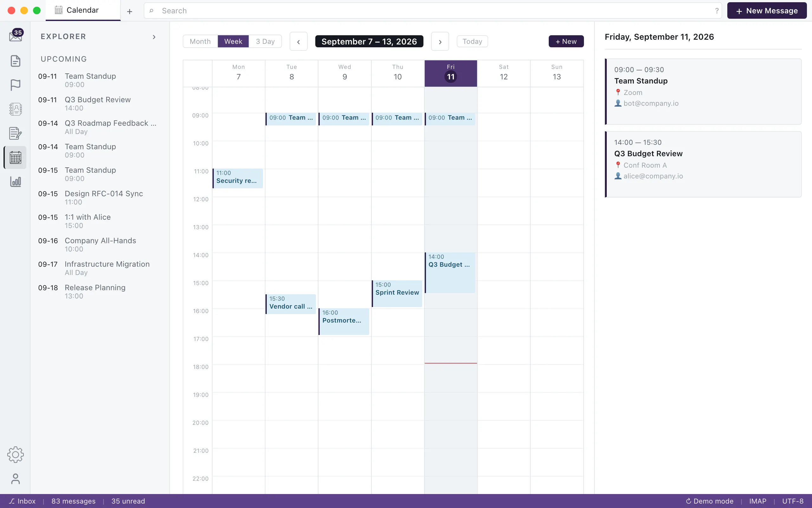The height and width of the screenshot is (508, 812).
Task: Click bot@company.io organizer
Action: (651, 103)
